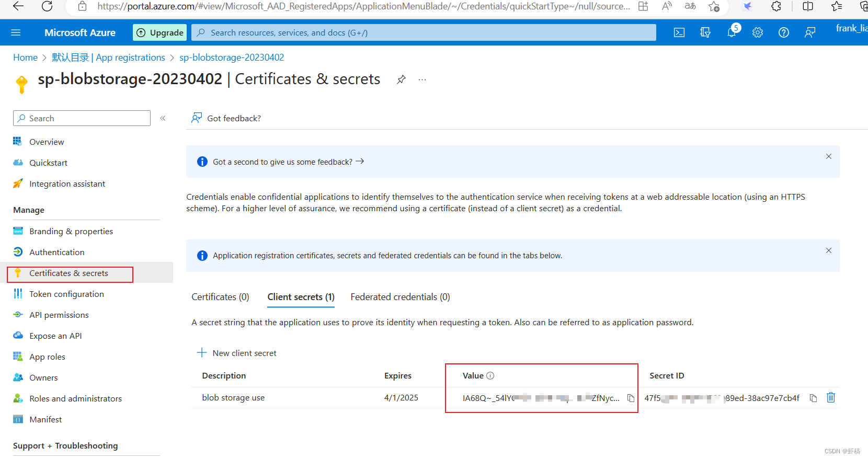Dismiss the feedback request banner

point(829,156)
